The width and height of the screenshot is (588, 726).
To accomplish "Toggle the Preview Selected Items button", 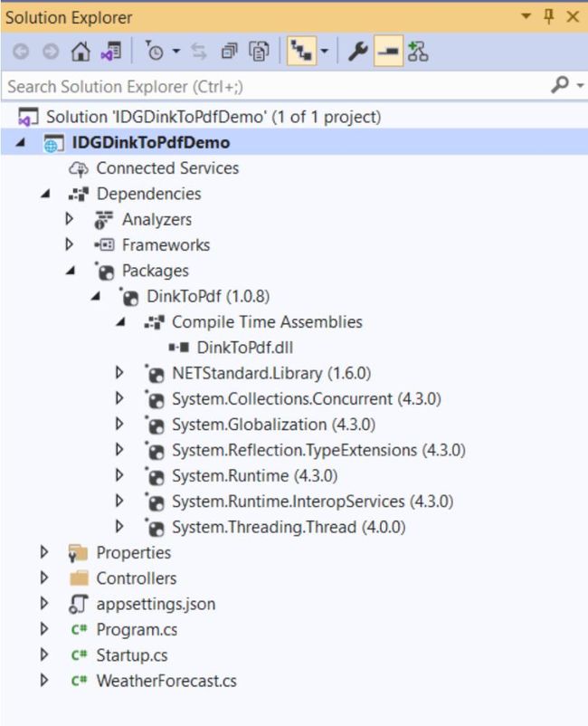I will pos(388,51).
